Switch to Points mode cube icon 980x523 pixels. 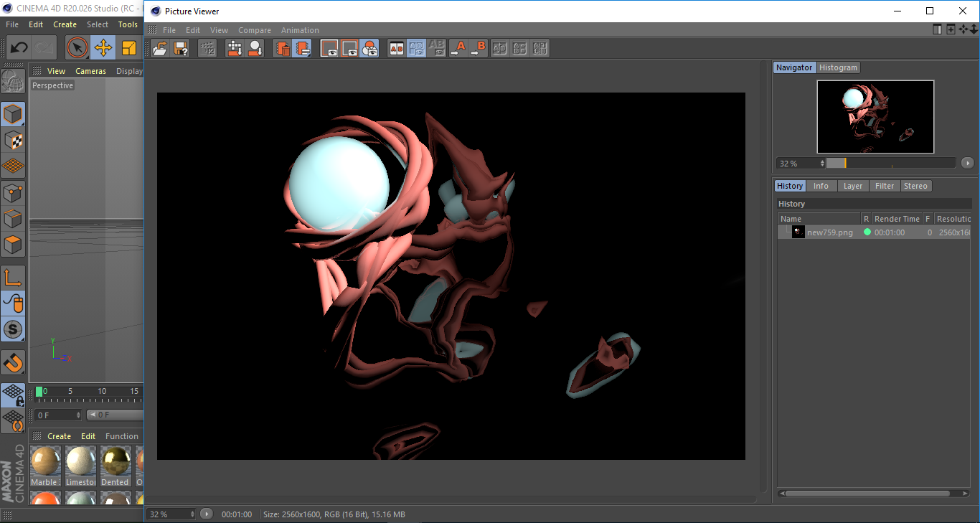(13, 192)
